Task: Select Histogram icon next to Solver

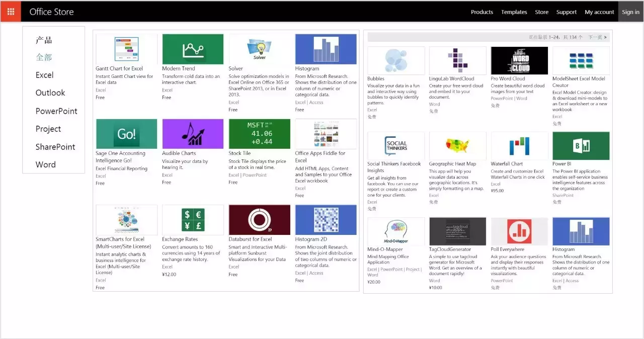Action: pos(326,49)
